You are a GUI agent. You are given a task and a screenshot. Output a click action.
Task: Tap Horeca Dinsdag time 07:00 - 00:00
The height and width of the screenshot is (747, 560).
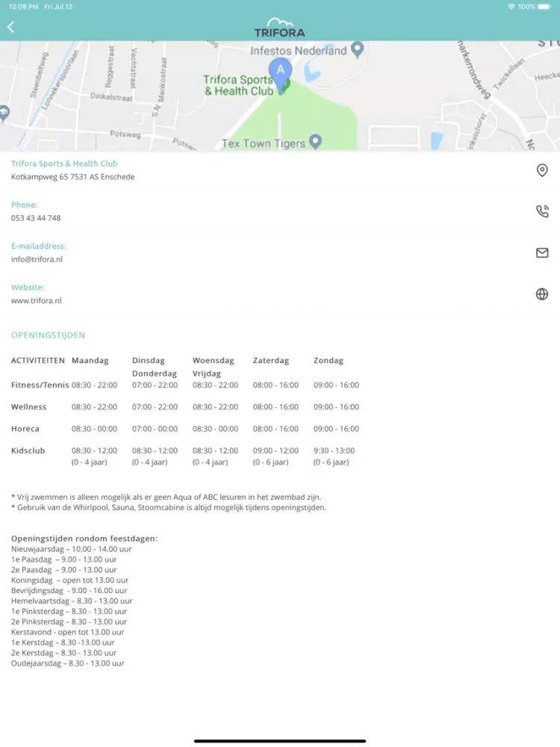(x=155, y=429)
